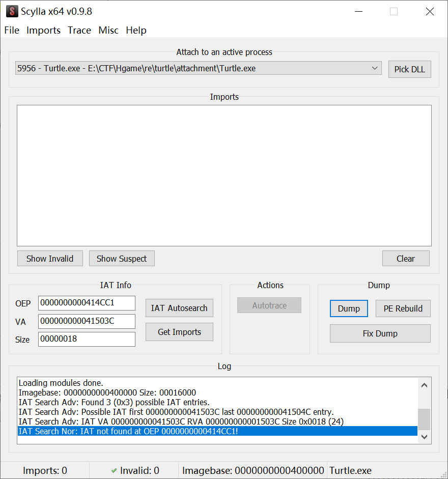
Task: Click the log scrollbar thumb
Action: pos(424,419)
